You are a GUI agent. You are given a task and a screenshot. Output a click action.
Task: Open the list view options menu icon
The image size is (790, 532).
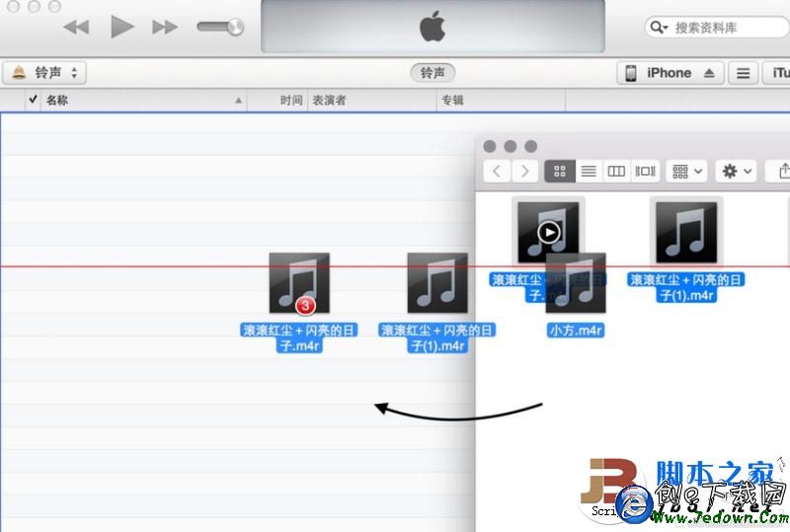coord(744,73)
